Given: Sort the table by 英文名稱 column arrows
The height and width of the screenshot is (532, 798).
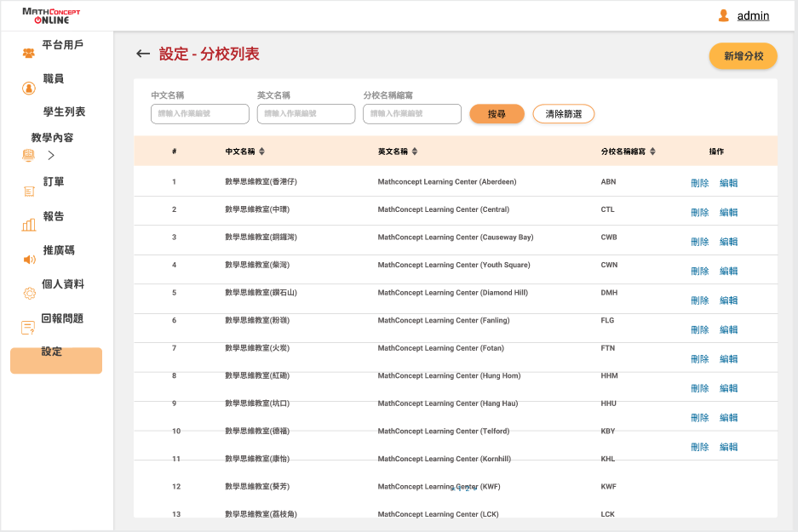Looking at the screenshot, I should [415, 151].
